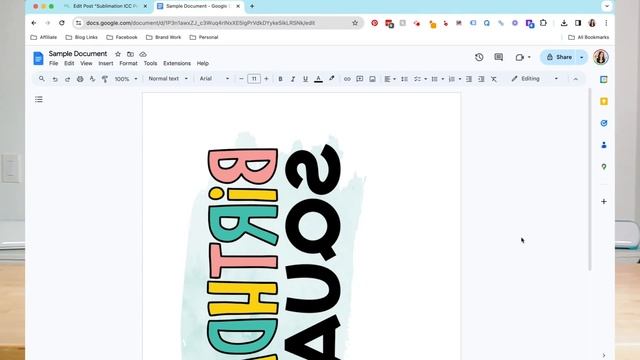This screenshot has width=640, height=360.
Task: Open Contacts in the side panel
Action: 604,145
